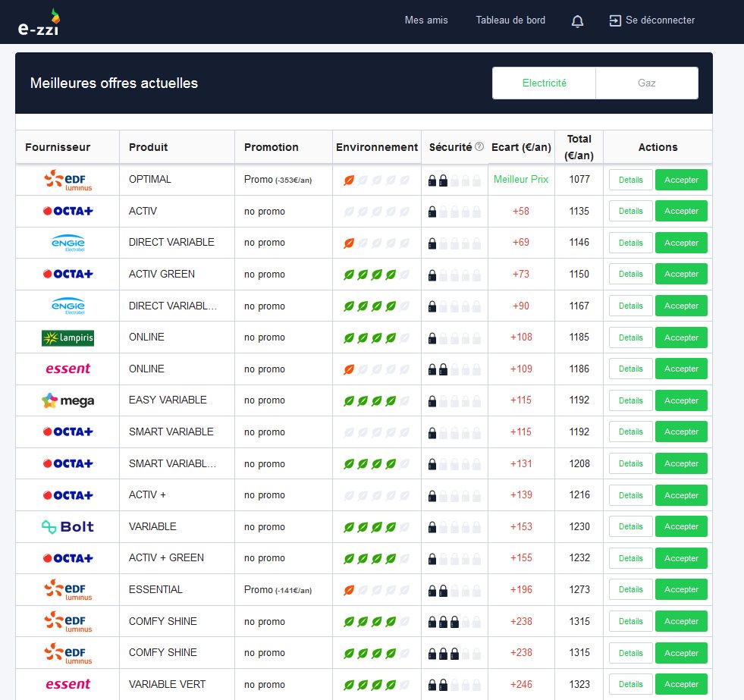Open the notifications bell
744x700 pixels.
pos(577,21)
